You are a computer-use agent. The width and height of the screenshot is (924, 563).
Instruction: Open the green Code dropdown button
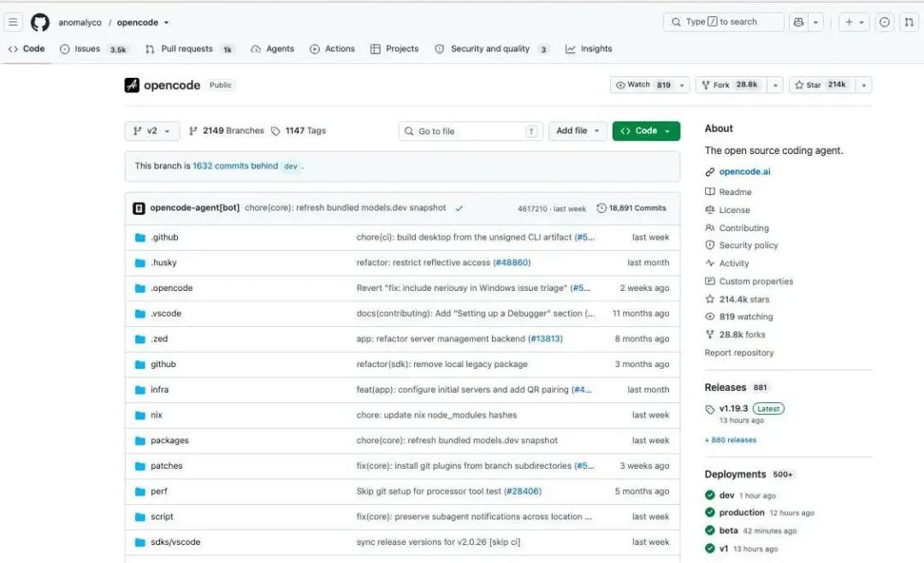(646, 131)
